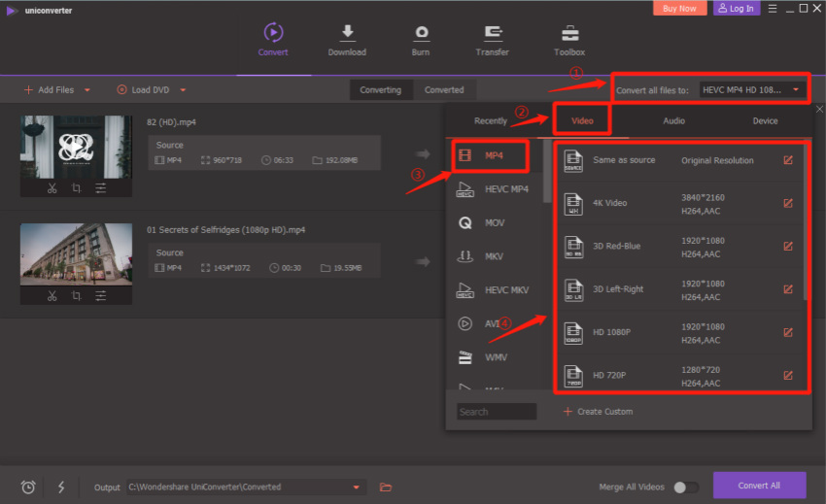The image size is (826, 504).
Task: Open the Download section
Action: [x=347, y=40]
